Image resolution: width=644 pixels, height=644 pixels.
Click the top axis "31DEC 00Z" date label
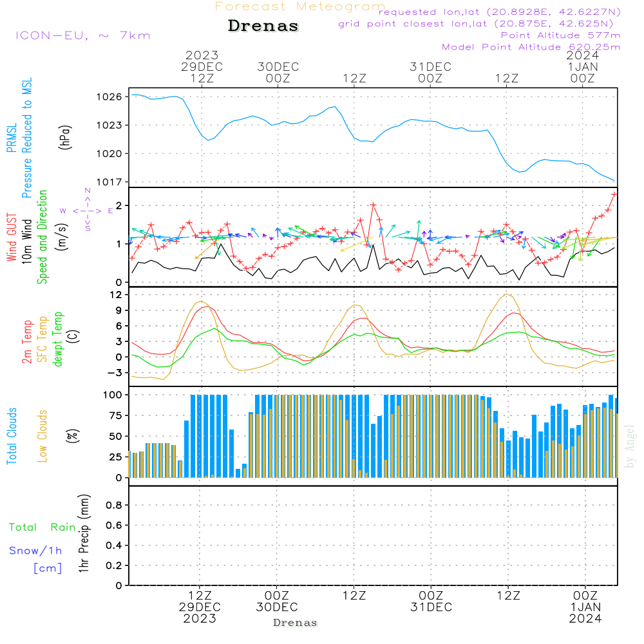430,73
